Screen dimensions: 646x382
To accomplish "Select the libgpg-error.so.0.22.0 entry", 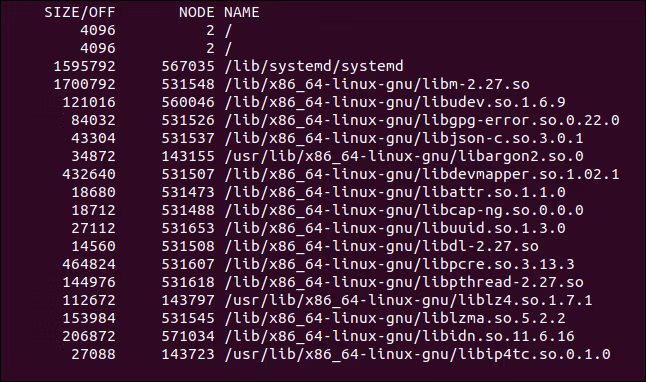I will coord(422,120).
